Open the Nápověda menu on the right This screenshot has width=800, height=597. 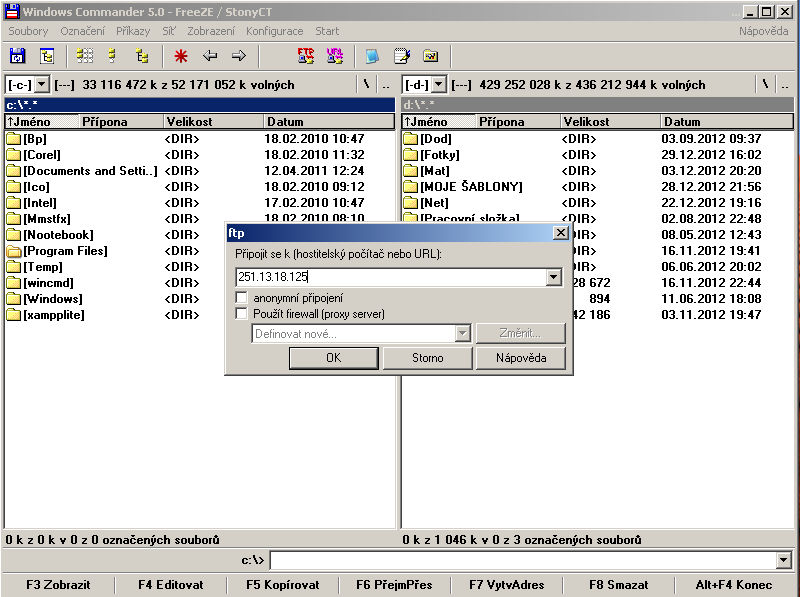click(763, 31)
